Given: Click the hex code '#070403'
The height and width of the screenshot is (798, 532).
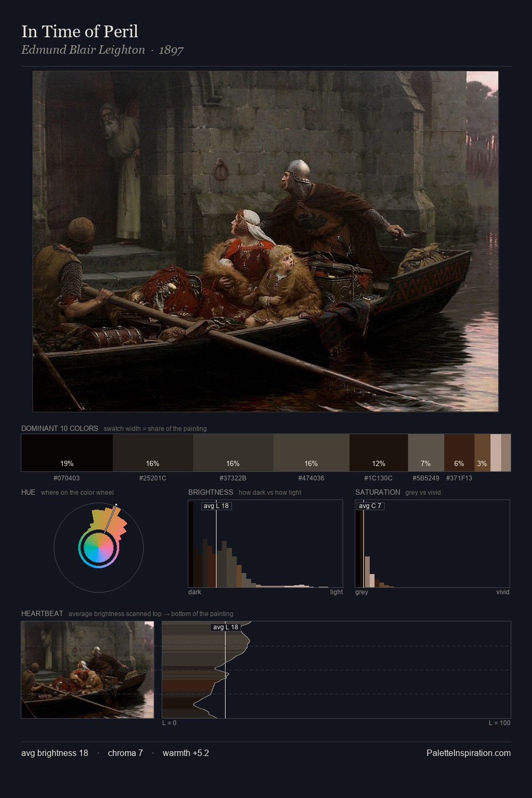Looking at the screenshot, I should tap(67, 478).
